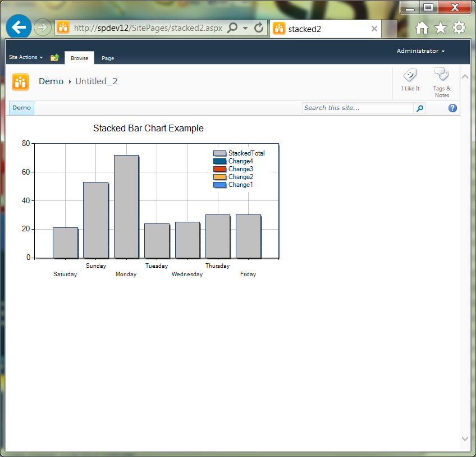476x457 pixels.
Task: Click the Wednesday bar in the chart
Action: click(x=187, y=240)
